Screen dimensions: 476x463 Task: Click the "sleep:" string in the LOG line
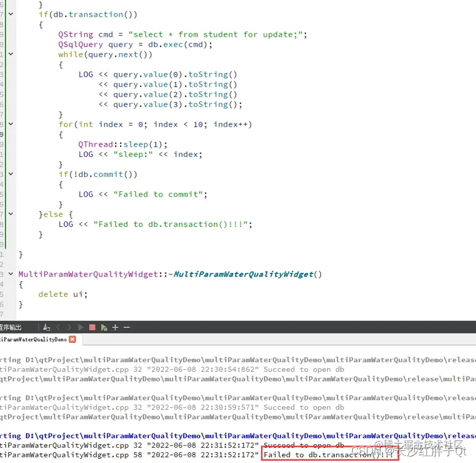(x=133, y=155)
